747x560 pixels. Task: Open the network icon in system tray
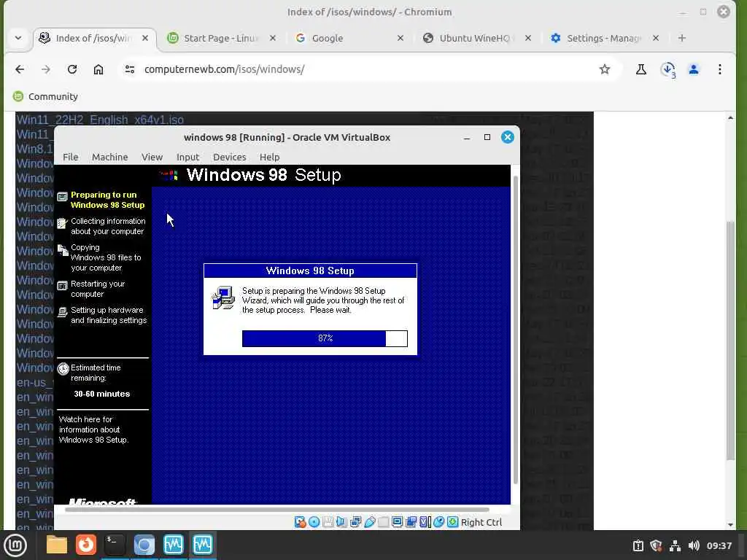[675, 545]
